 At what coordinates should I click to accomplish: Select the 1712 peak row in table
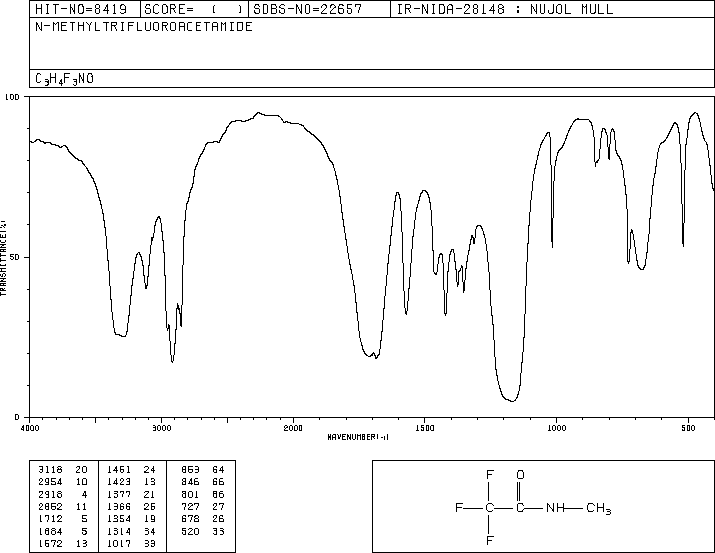63,519
